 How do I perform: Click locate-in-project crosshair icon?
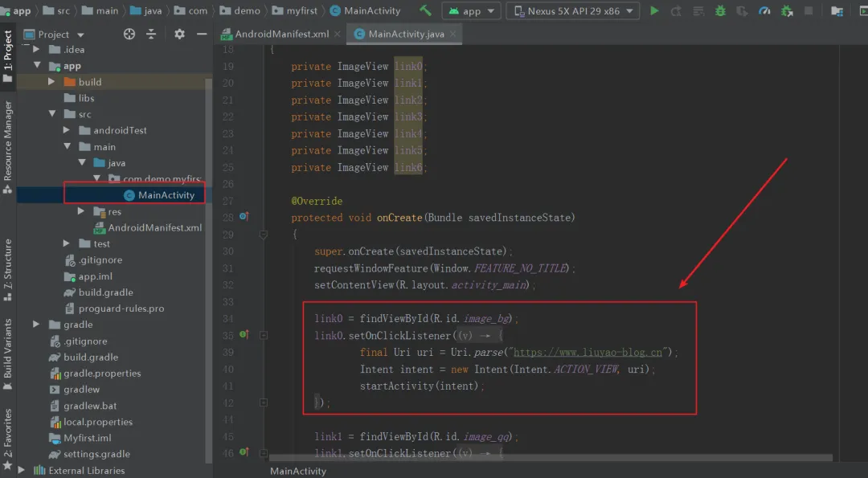[x=129, y=35]
